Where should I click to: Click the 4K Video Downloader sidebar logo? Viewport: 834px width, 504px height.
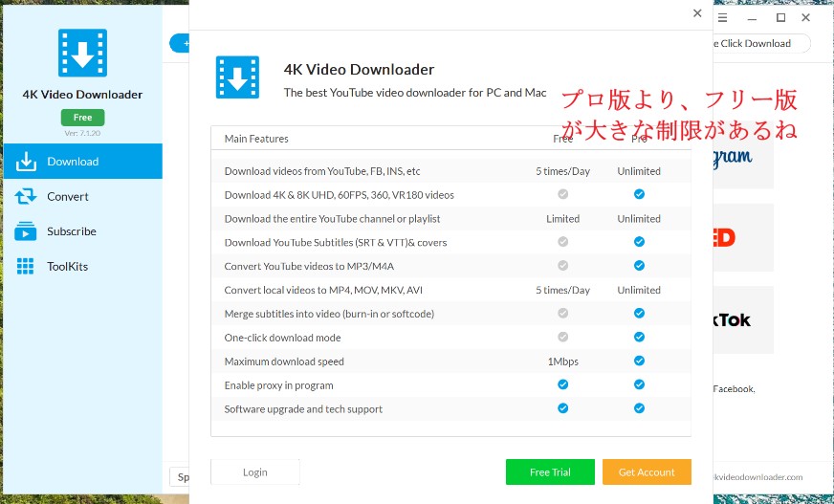(x=82, y=53)
